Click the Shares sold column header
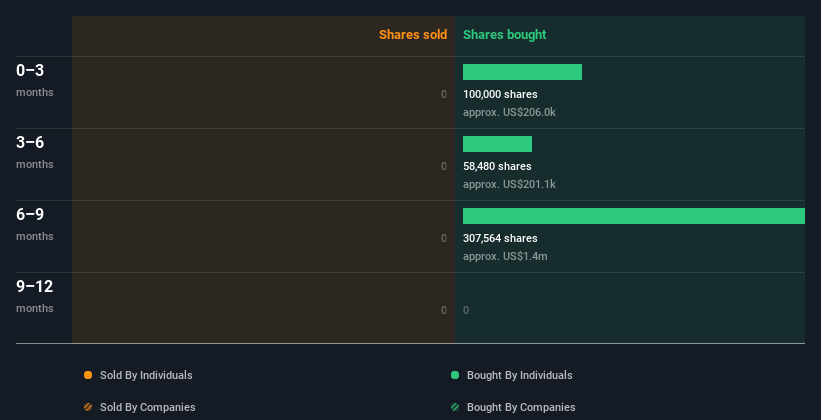Viewport: 821px width, 420px height. tap(413, 35)
